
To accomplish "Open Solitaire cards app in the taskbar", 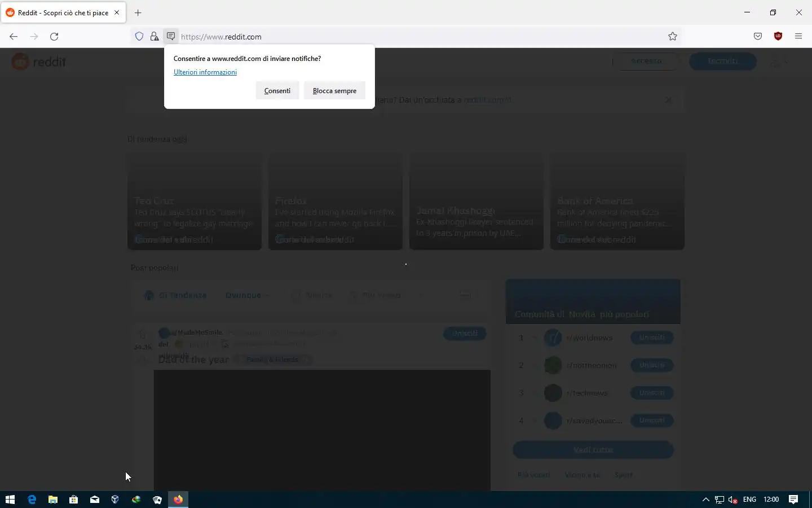I will click(x=157, y=500).
